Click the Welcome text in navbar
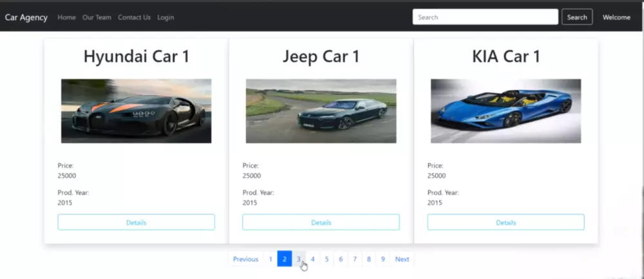 pyautogui.click(x=616, y=17)
